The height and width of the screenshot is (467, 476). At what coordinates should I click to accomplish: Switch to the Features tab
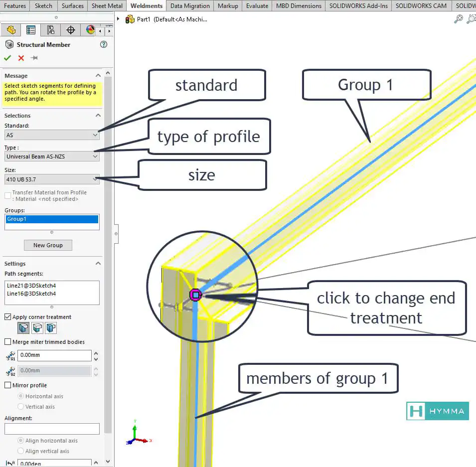(x=15, y=6)
